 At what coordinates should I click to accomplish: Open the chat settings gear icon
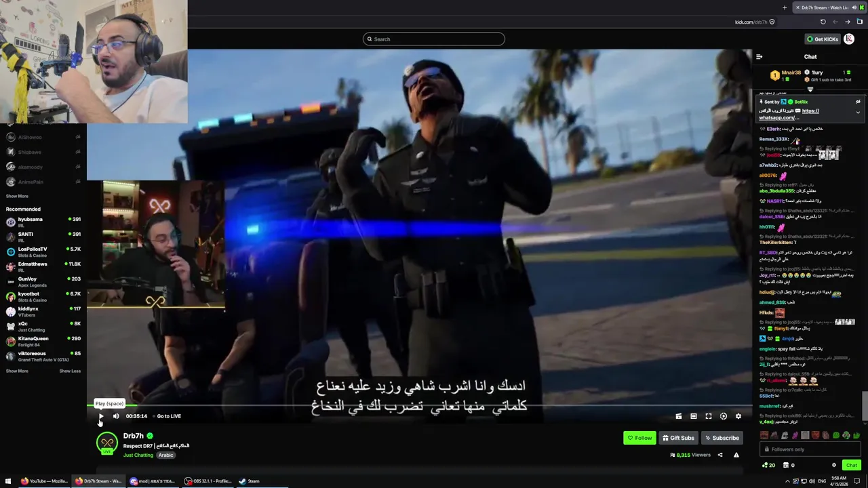(834, 465)
